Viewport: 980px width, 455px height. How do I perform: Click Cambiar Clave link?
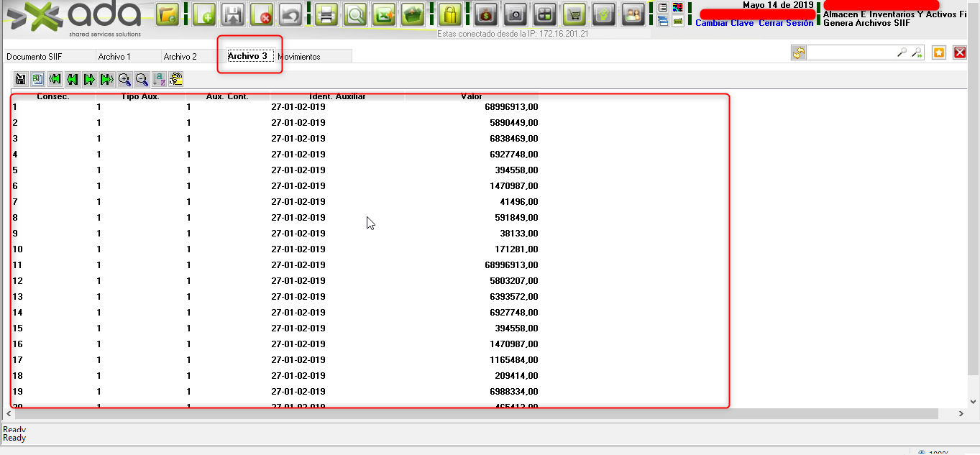[725, 23]
